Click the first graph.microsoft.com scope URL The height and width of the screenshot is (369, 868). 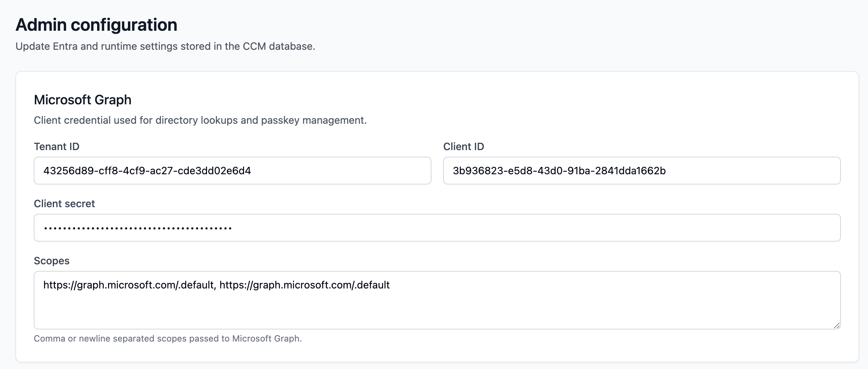click(x=129, y=285)
